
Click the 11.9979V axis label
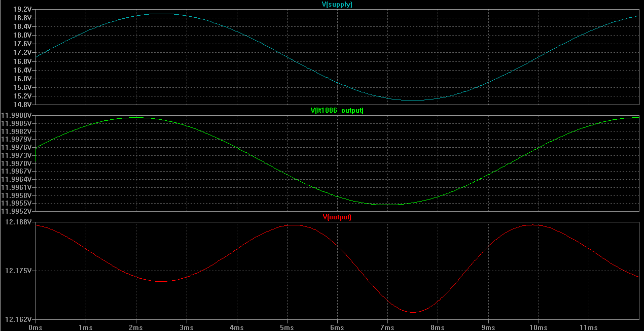(x=18, y=139)
